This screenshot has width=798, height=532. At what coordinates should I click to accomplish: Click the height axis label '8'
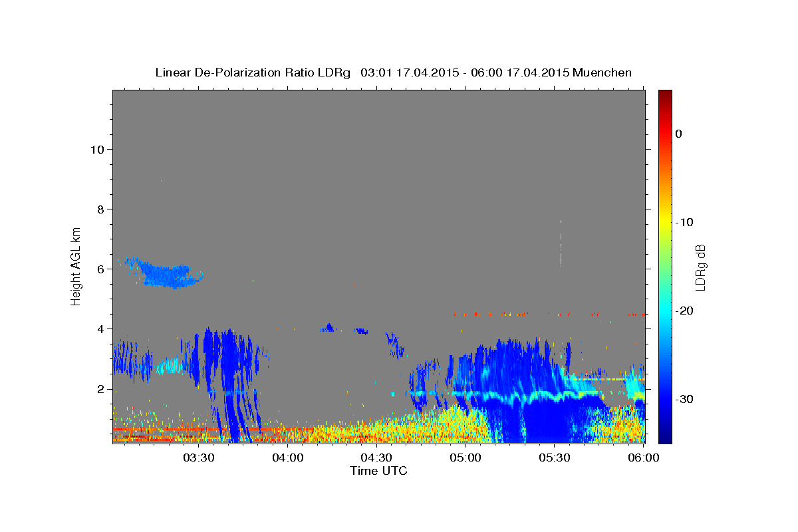pyautogui.click(x=99, y=209)
